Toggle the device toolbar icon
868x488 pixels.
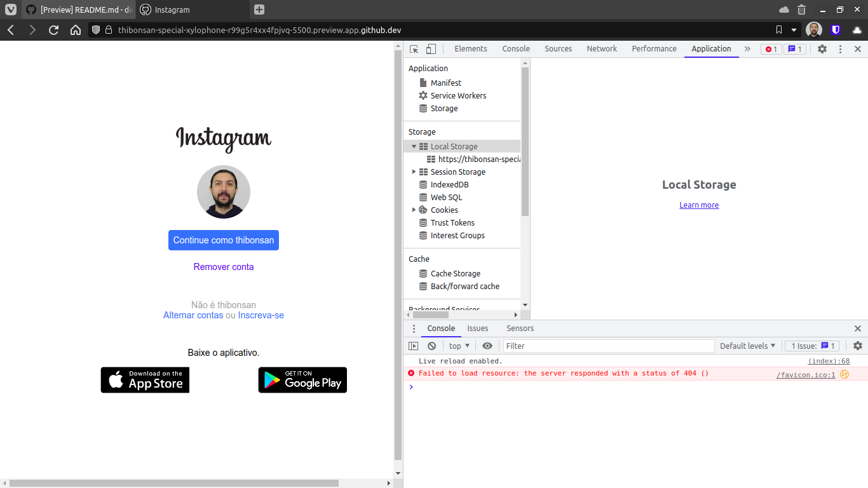pyautogui.click(x=431, y=49)
